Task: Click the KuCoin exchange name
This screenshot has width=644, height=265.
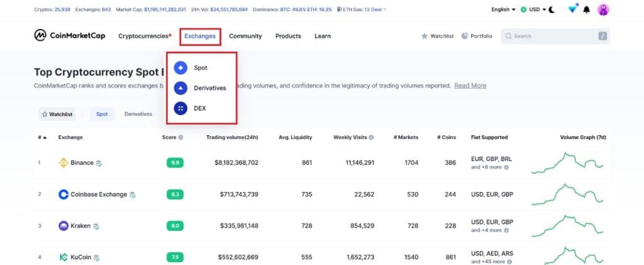Action: [81, 257]
